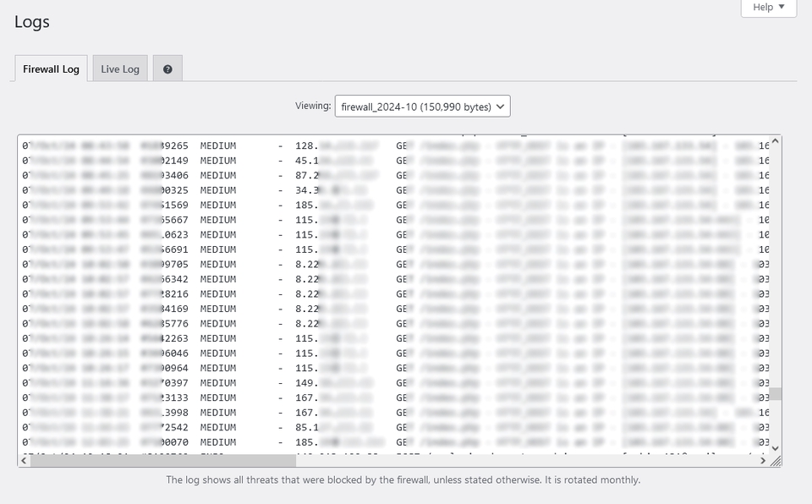Click the log ID ending 2263
The height and width of the screenshot is (504, 812).
tap(165, 339)
